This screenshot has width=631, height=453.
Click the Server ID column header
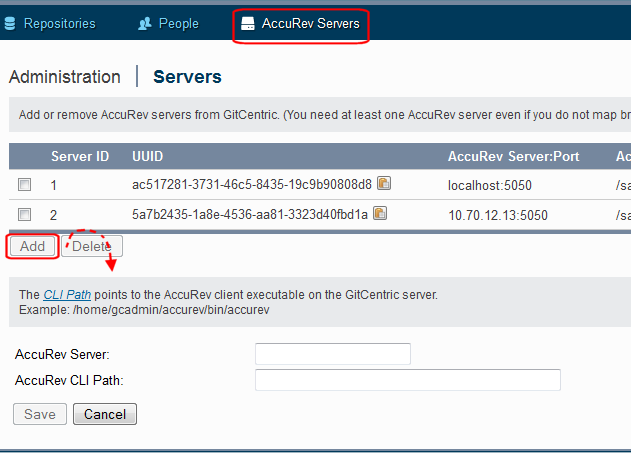pos(80,157)
